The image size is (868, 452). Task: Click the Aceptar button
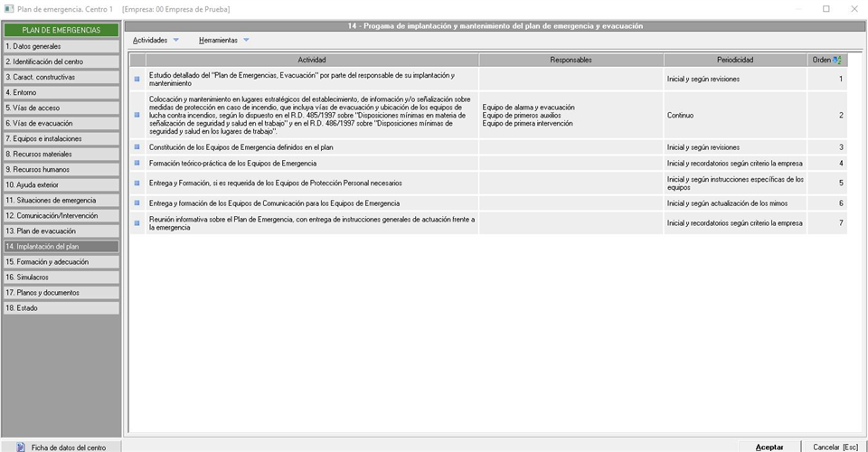point(769,447)
